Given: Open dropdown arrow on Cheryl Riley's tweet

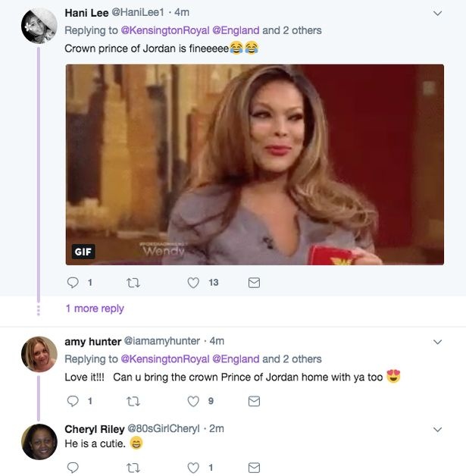Looking at the screenshot, I should pos(437,430).
